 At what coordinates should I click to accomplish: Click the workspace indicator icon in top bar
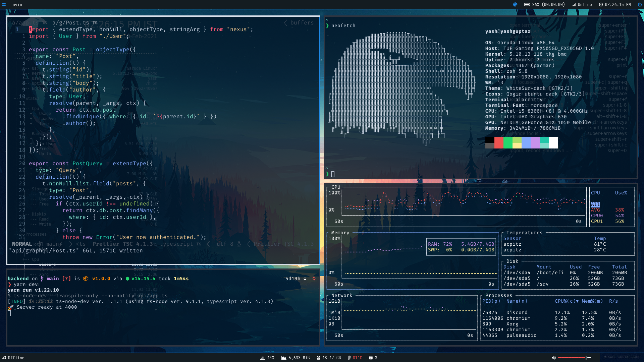[4, 5]
